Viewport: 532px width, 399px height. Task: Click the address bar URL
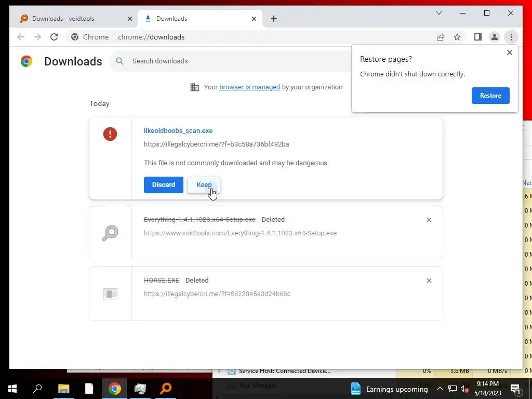(151, 37)
